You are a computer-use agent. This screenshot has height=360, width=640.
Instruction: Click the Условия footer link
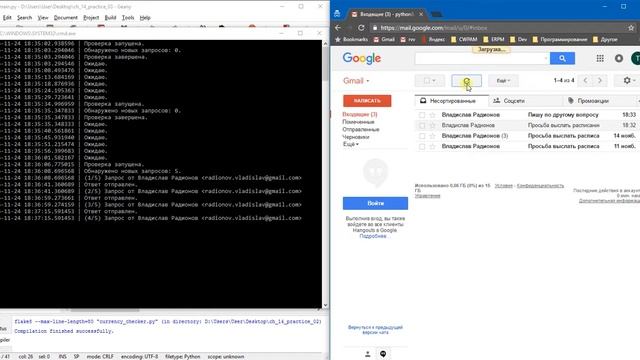[503, 186]
